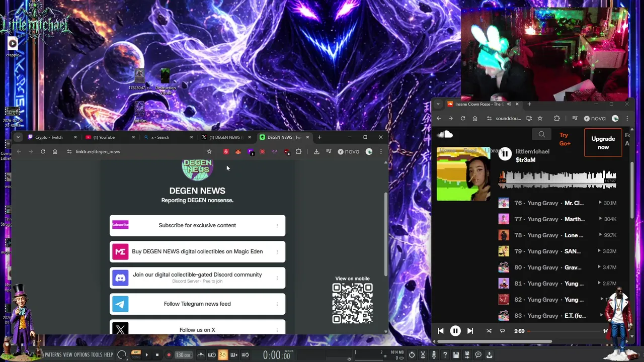Image resolution: width=644 pixels, height=362 pixels.
Task: Toggle FL Studio record button
Action: click(x=169, y=355)
